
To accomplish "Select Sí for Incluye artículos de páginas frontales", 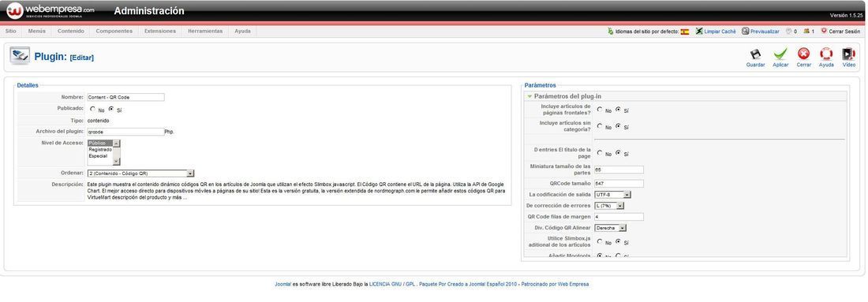I will coord(619,110).
